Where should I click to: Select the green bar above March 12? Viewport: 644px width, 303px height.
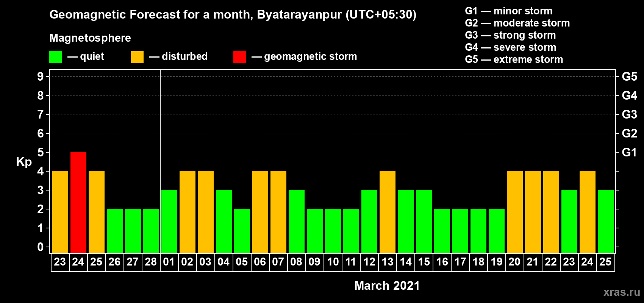point(369,222)
